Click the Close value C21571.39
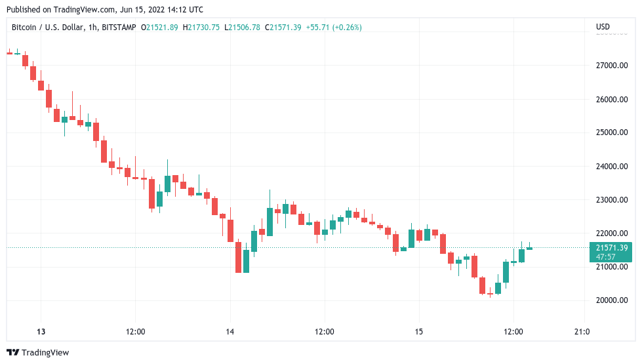Viewport: 642px width, 364px height. point(283,27)
